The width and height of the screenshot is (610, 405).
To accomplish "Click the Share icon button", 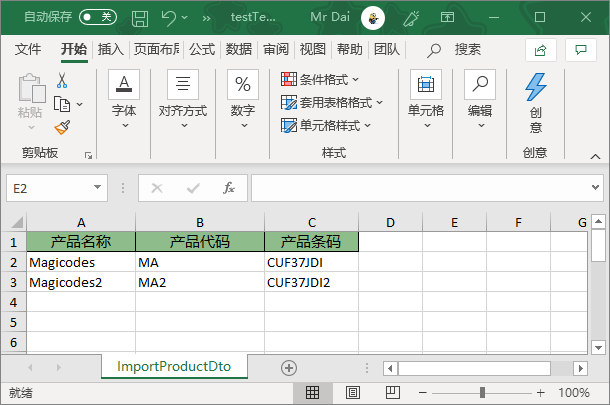I will (540, 49).
